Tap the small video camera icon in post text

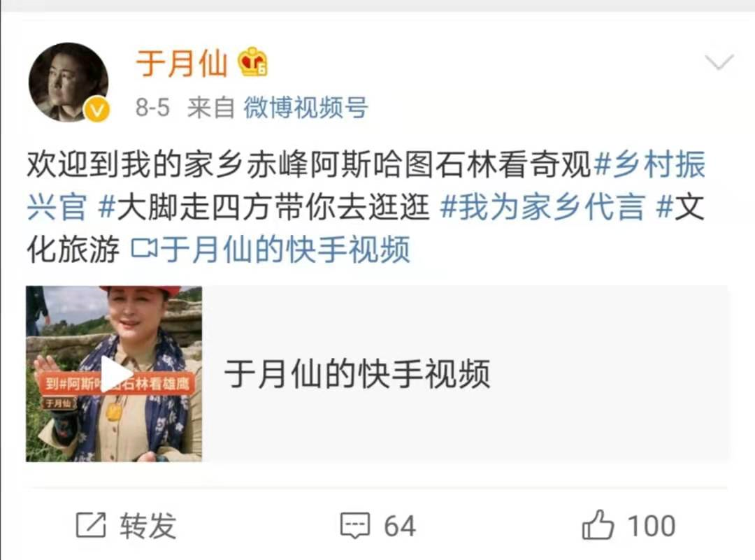[144, 249]
